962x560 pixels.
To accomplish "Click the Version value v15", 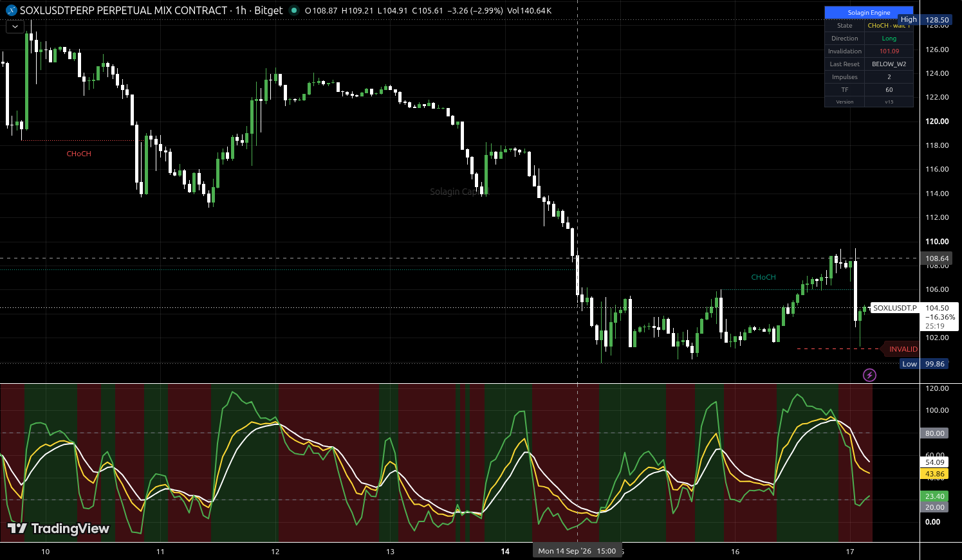I will point(889,102).
